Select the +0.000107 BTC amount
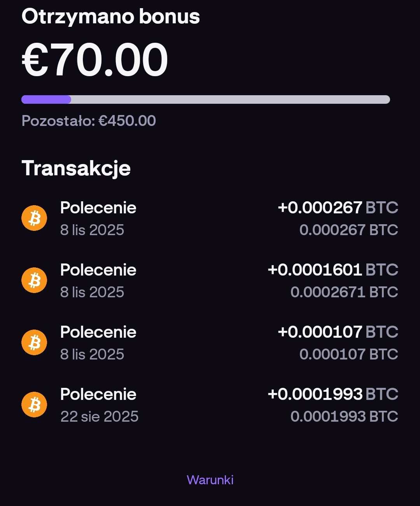Screen dimensions: 420x506 338,332
